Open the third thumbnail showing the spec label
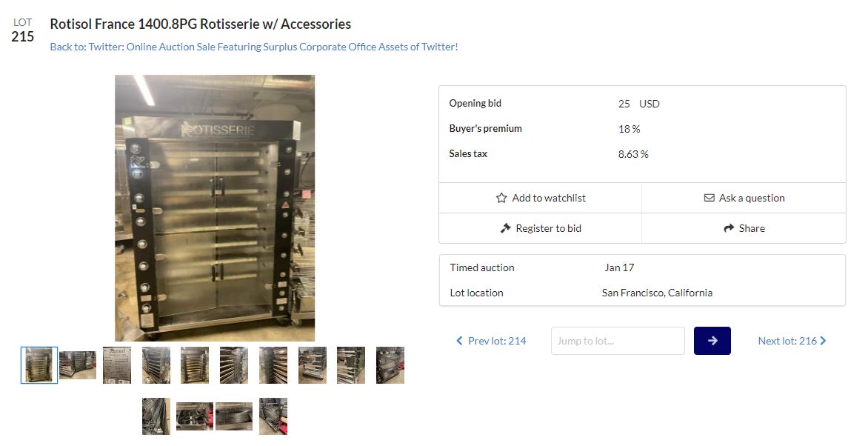The image size is (868, 446). pyautogui.click(x=117, y=365)
